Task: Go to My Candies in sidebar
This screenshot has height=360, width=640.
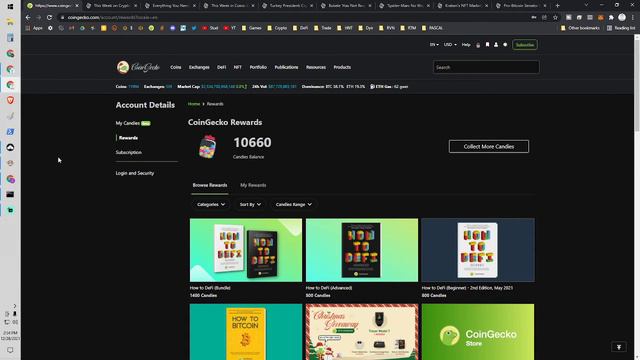Action: pyautogui.click(x=127, y=123)
